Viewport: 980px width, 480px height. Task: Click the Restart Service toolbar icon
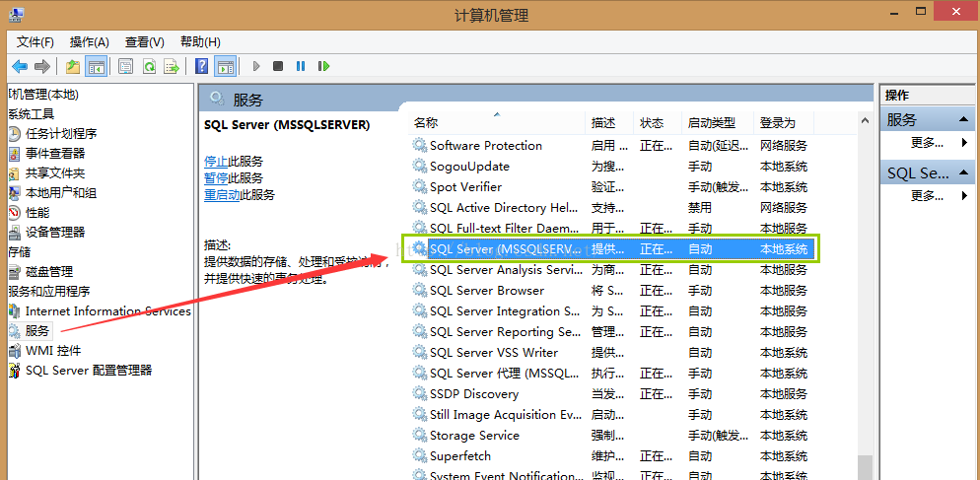[x=322, y=66]
